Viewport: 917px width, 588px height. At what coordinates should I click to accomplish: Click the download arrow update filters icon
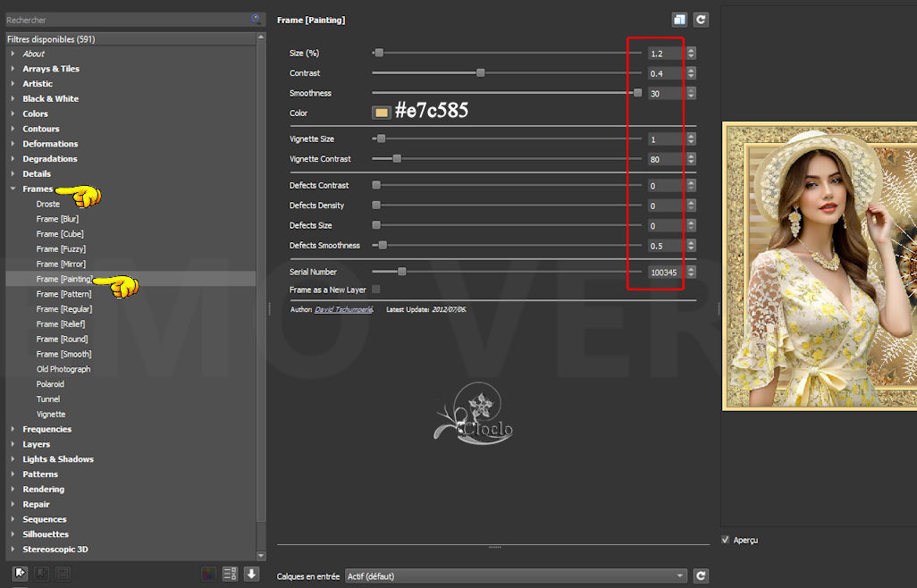coord(251,574)
